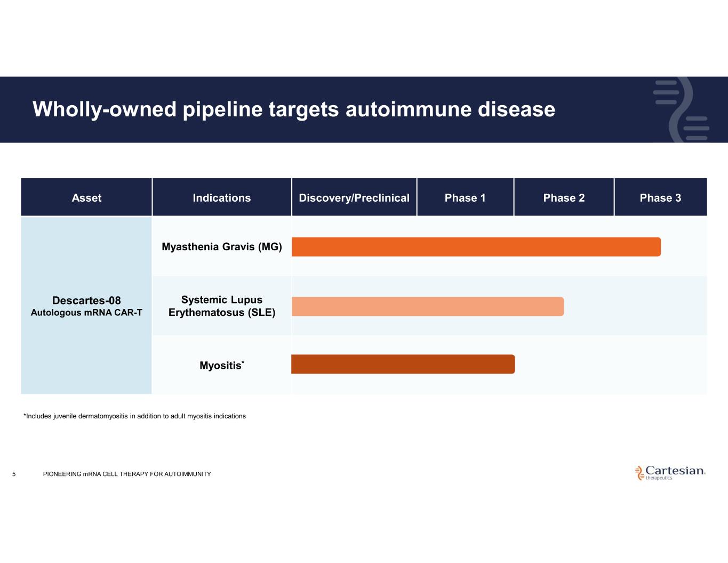This screenshot has height=563, width=728.
Task: Click the dark orange Myositis progress bar
Action: point(403,364)
